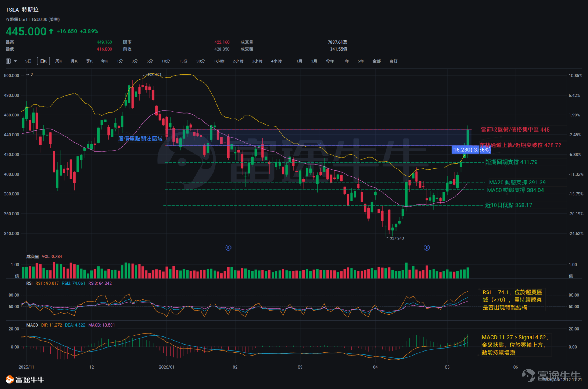Click the 近10日低點 368.17 annotation
This screenshot has width=588, height=389.
pos(509,205)
